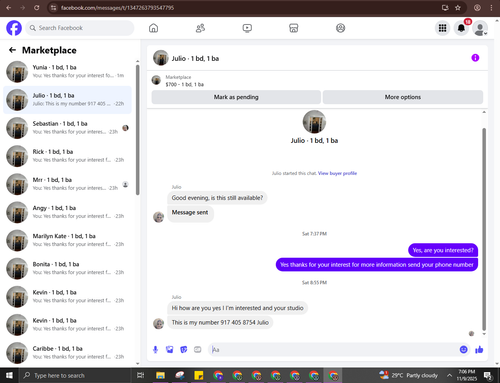Open the Marketplace storefront icon

294,28
